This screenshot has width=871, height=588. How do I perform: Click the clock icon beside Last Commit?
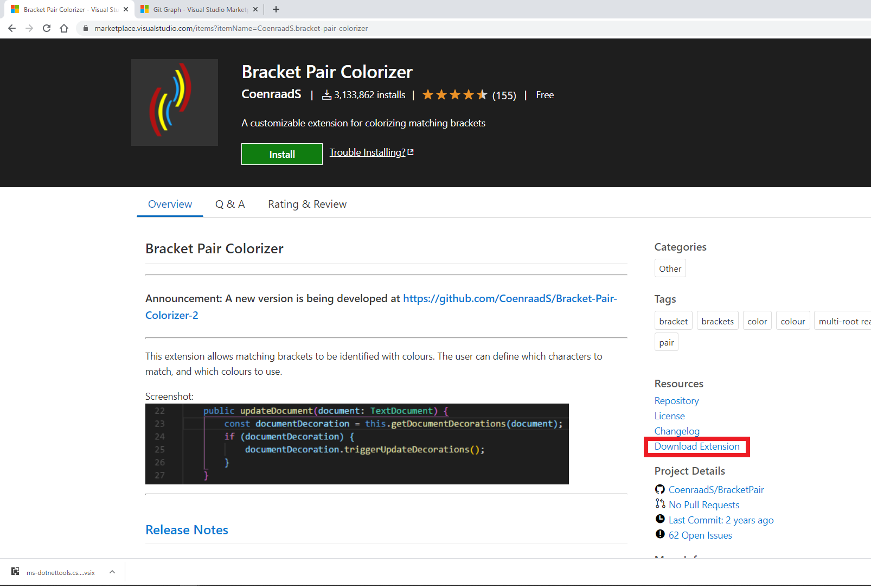click(x=659, y=520)
